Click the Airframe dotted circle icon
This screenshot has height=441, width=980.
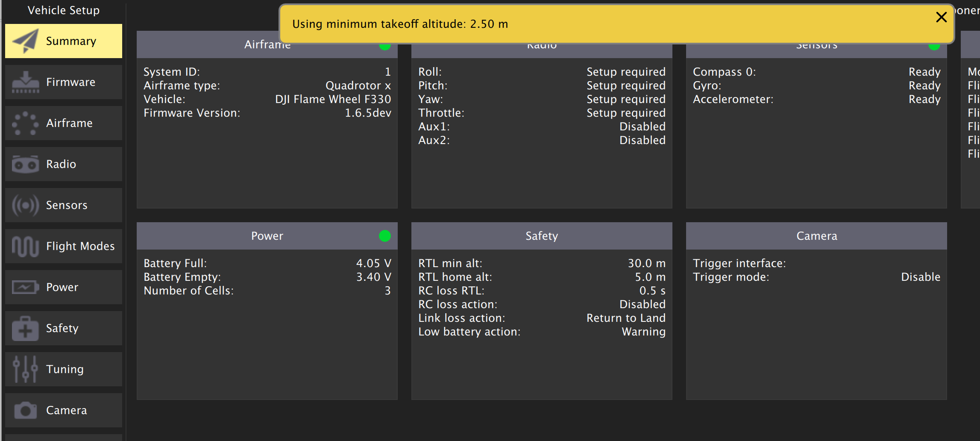click(x=26, y=123)
